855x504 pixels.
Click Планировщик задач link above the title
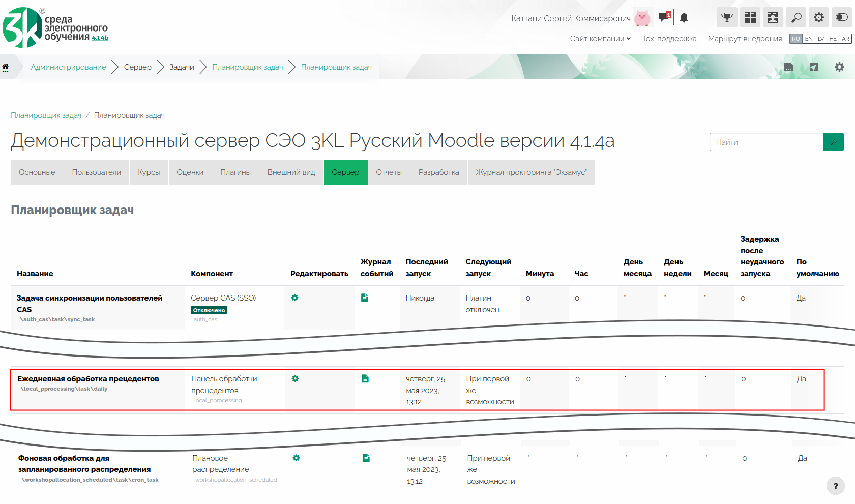(46, 115)
